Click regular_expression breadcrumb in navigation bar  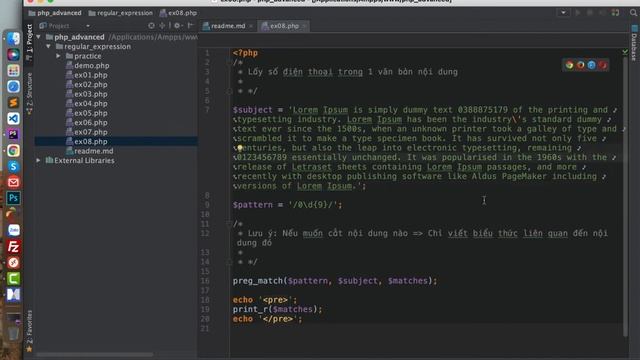coord(120,13)
